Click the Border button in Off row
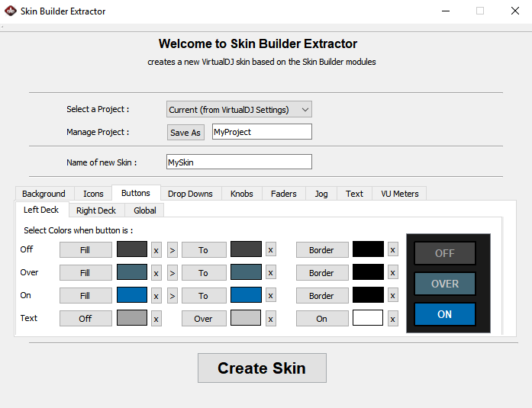The image size is (532, 408). [322, 250]
